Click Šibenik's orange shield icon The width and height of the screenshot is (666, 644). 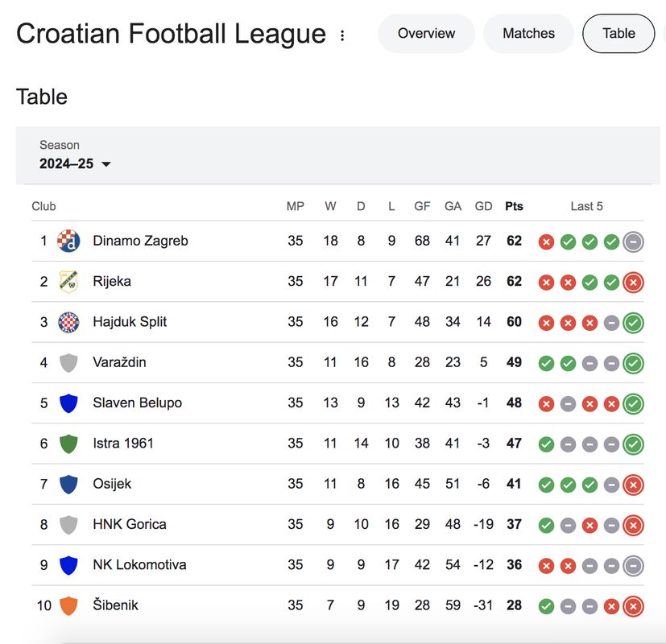[x=69, y=605]
